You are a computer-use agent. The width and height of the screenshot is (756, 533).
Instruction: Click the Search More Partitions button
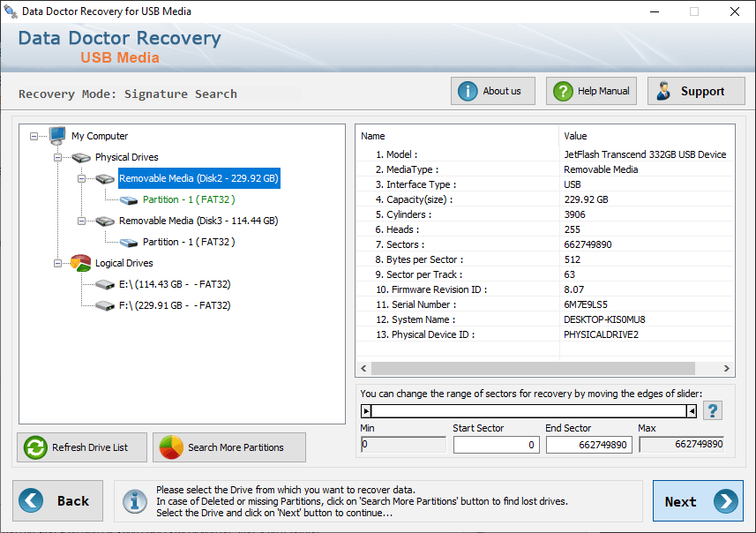point(229,447)
